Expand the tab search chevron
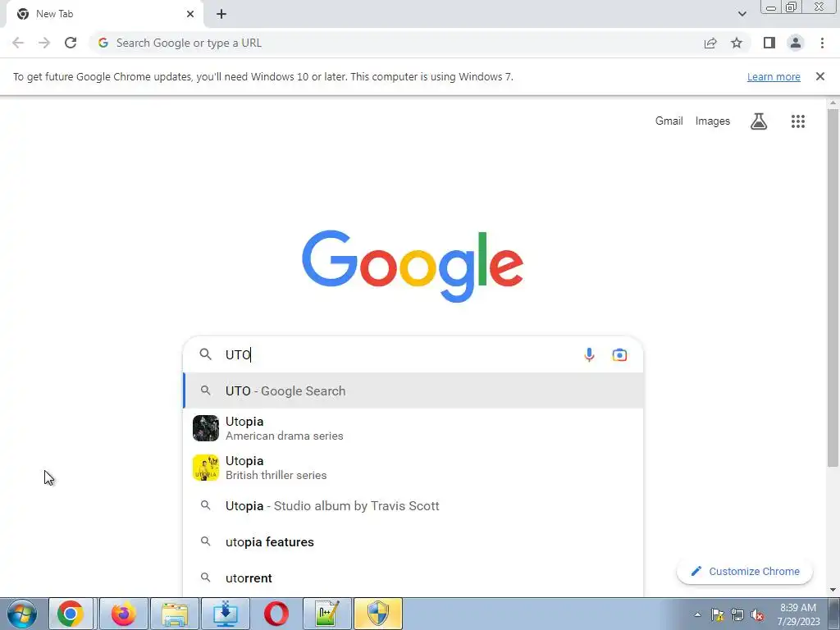 point(742,14)
